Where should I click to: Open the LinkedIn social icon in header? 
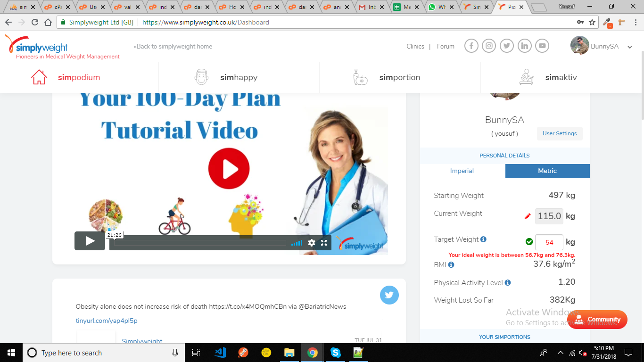click(525, 46)
